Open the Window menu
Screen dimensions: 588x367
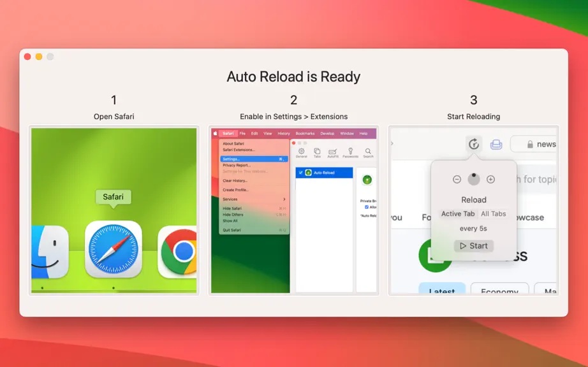tap(347, 133)
